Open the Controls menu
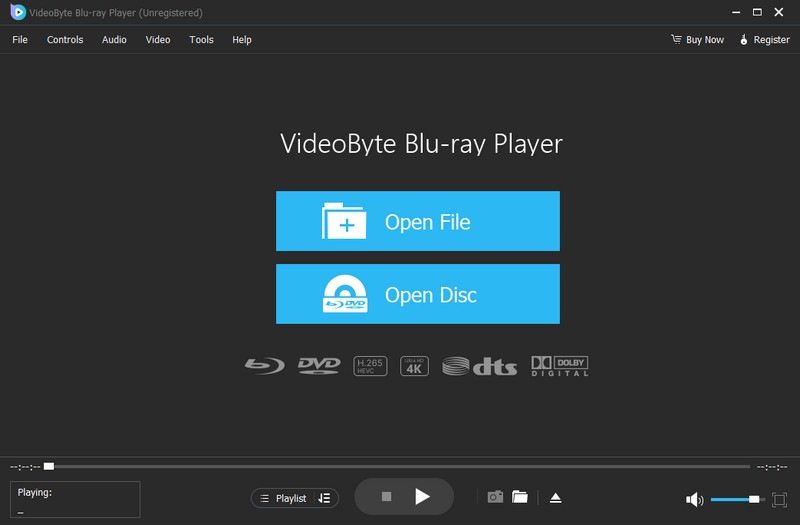 coord(65,40)
